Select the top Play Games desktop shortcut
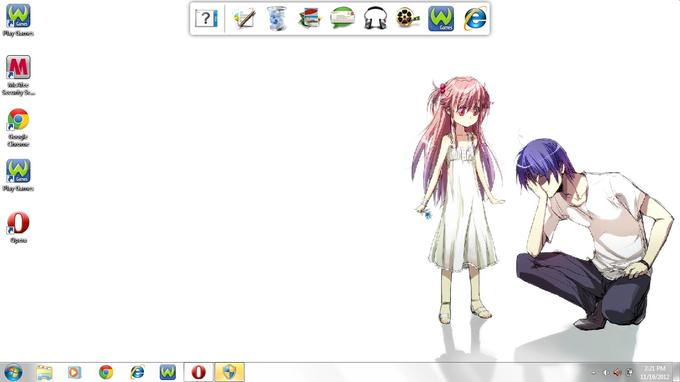 [18, 20]
